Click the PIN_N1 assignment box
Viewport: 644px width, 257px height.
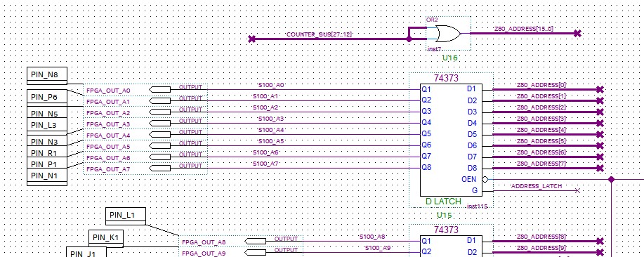click(x=47, y=177)
